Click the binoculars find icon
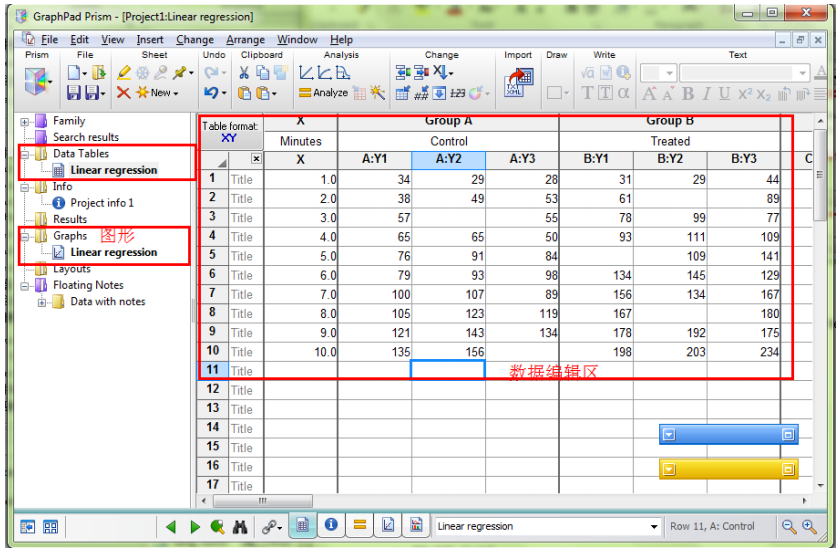This screenshot has height=551, width=838. (x=240, y=527)
